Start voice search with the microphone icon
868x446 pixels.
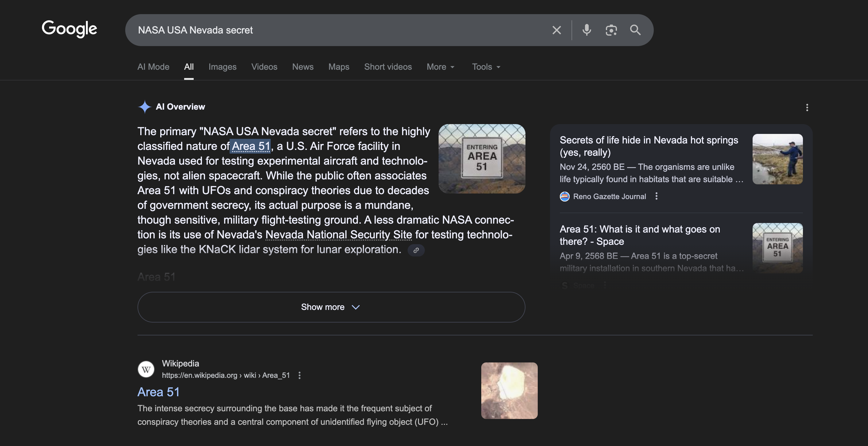[587, 30]
